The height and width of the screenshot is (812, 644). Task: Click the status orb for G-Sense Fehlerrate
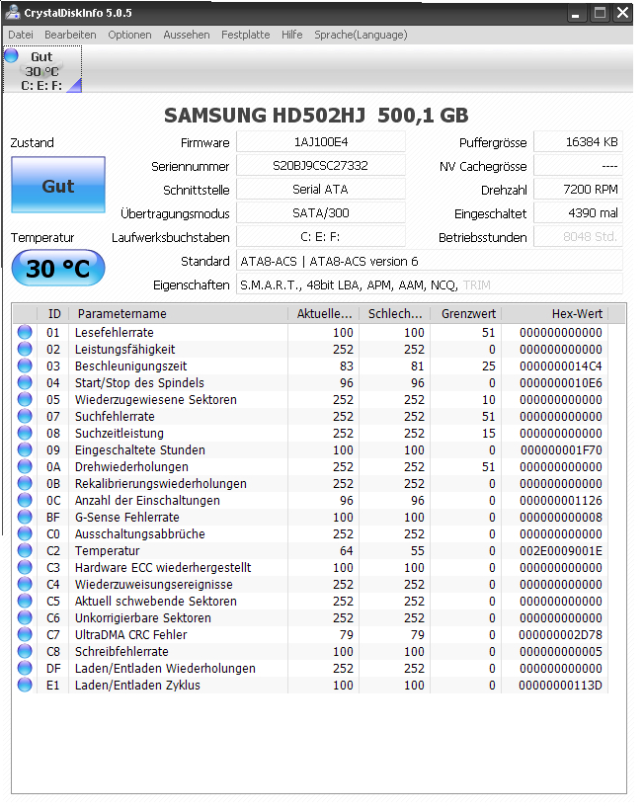click(x=25, y=517)
